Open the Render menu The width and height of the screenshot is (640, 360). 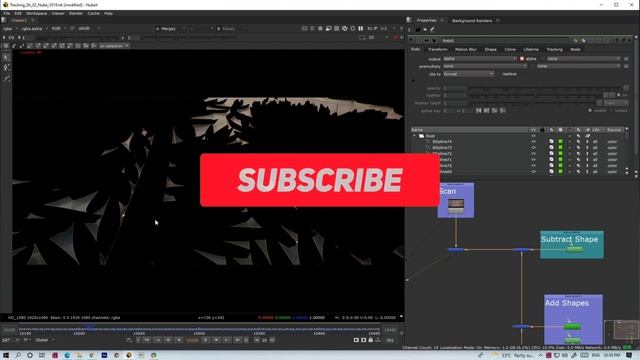coord(76,13)
